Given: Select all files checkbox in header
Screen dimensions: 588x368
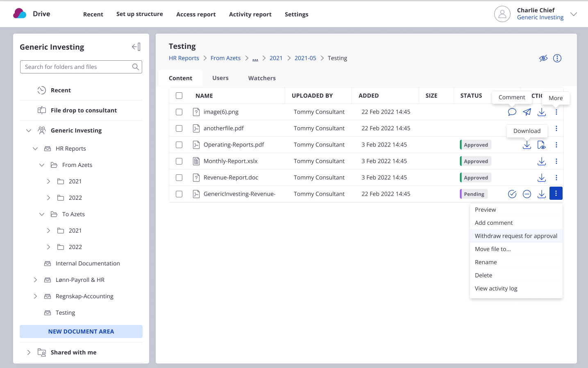Looking at the screenshot, I should 179,96.
